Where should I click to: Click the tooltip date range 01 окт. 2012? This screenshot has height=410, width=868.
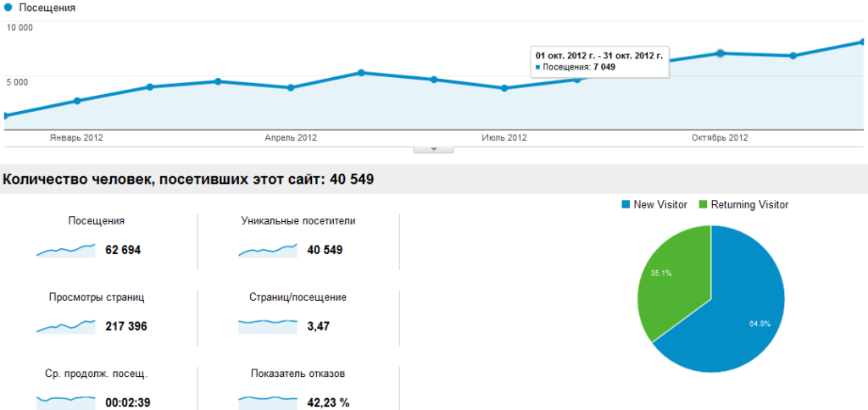[599, 56]
